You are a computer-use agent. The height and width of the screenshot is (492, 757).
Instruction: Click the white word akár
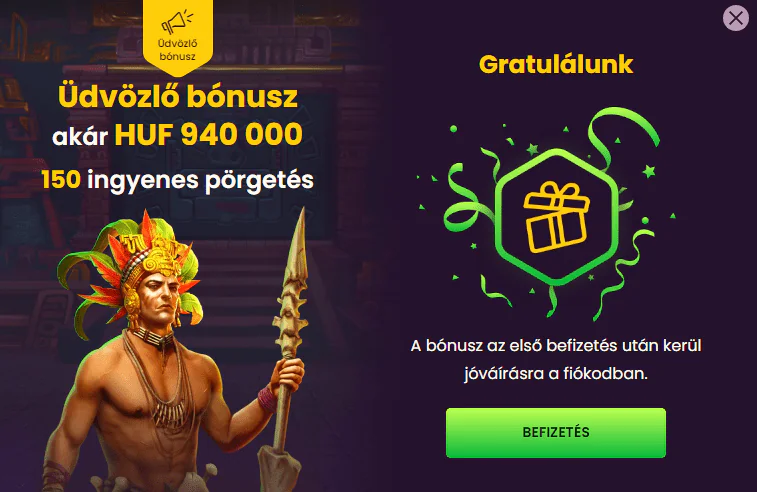80,137
